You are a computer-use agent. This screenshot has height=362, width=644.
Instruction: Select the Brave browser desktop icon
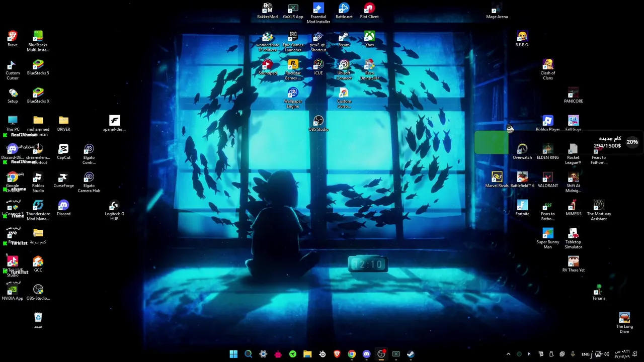pyautogui.click(x=13, y=39)
